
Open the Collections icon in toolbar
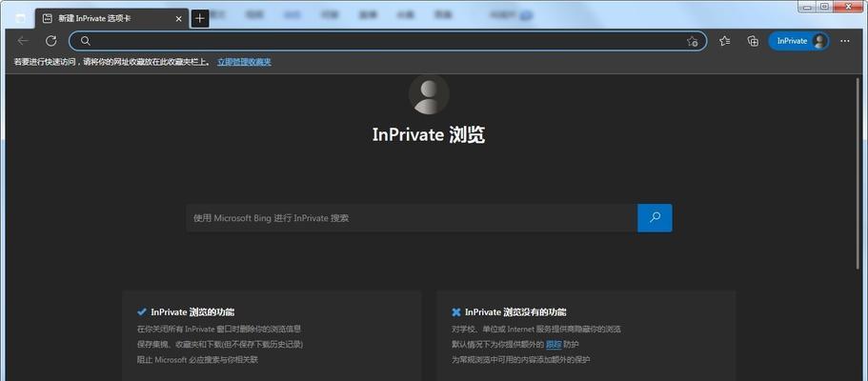[x=753, y=41]
